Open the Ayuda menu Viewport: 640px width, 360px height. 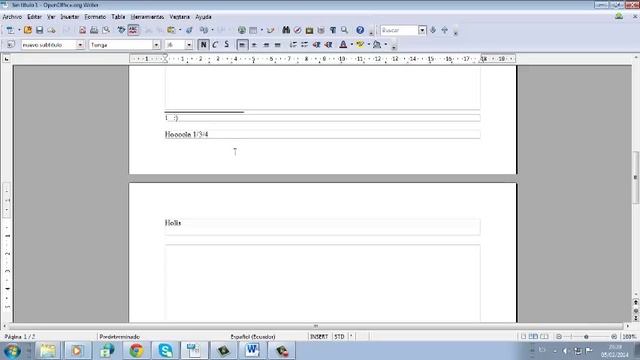203,17
